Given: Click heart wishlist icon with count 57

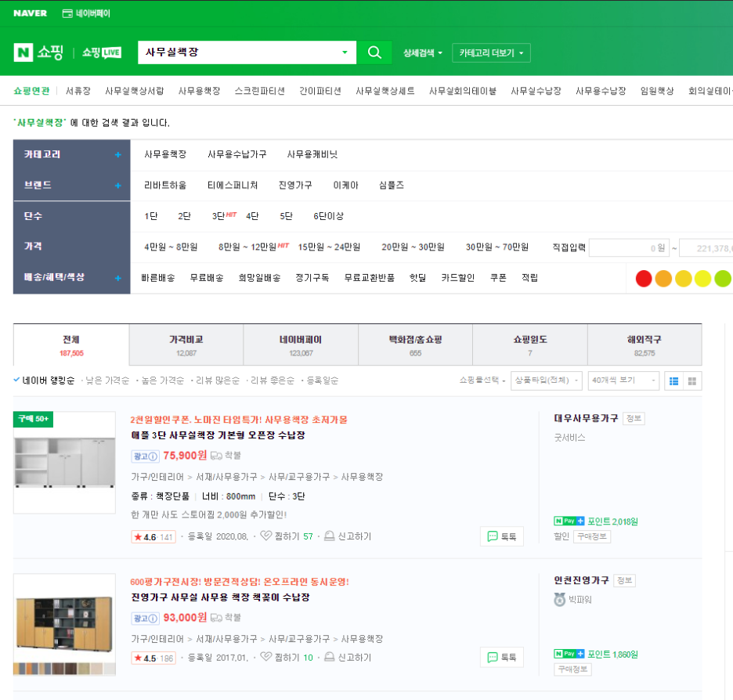Looking at the screenshot, I should (266, 536).
